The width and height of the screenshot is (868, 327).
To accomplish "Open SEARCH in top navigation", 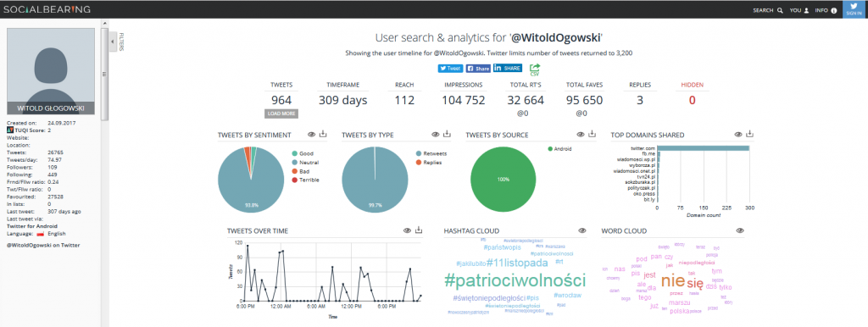I will (x=768, y=10).
